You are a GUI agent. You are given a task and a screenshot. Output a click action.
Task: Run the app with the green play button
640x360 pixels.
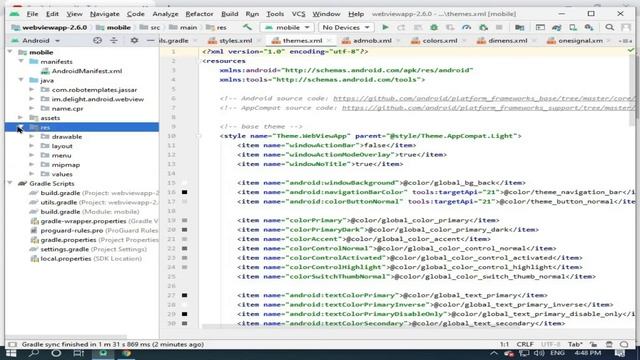[x=385, y=27]
